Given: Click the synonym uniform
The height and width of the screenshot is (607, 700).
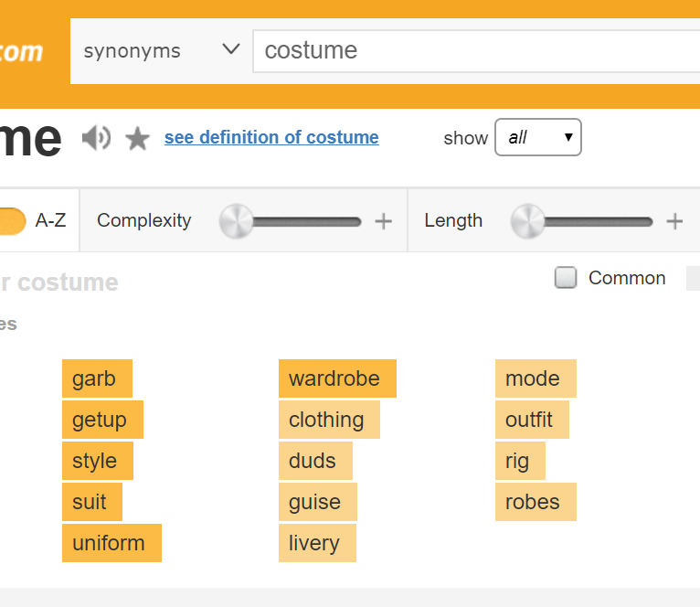Looking at the screenshot, I should 111,543.
